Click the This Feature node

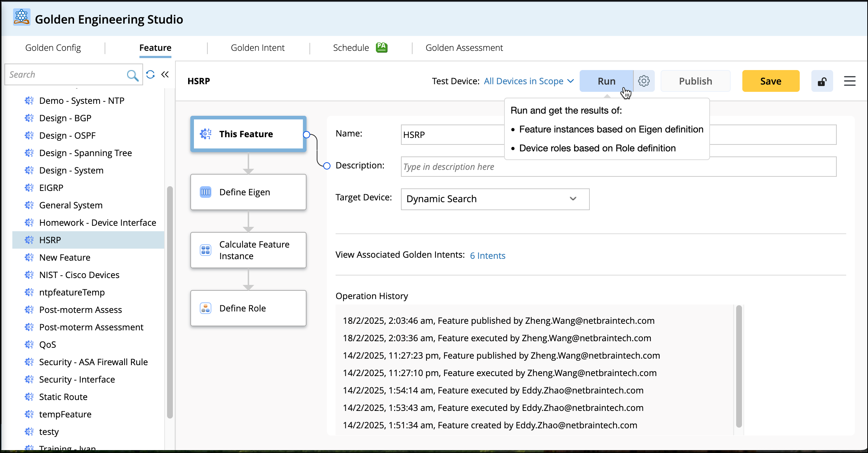pos(248,134)
